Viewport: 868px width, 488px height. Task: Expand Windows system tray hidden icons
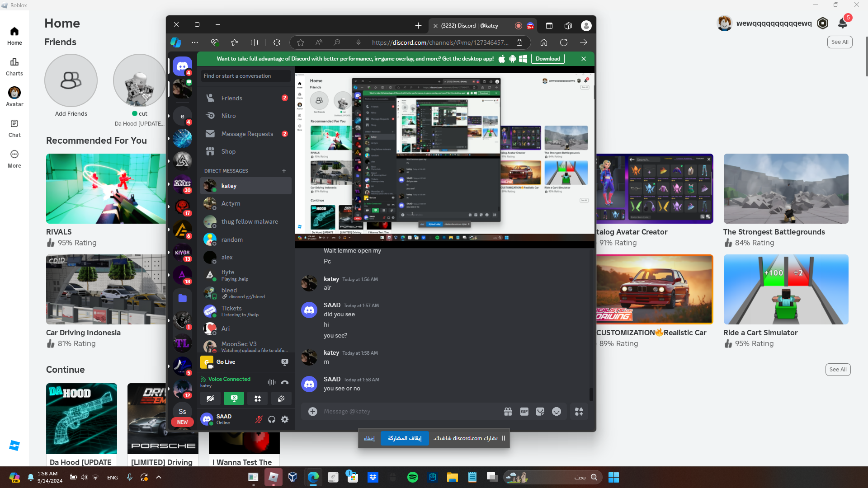159,477
